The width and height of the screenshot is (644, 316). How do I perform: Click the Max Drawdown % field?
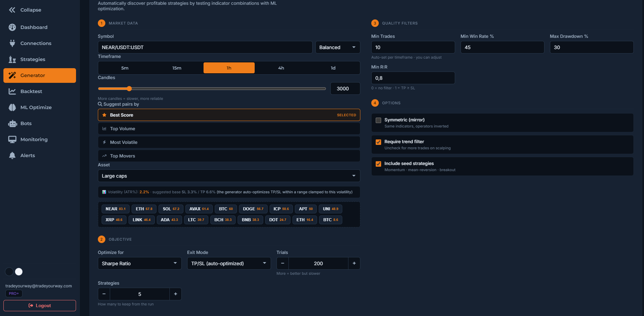click(591, 47)
